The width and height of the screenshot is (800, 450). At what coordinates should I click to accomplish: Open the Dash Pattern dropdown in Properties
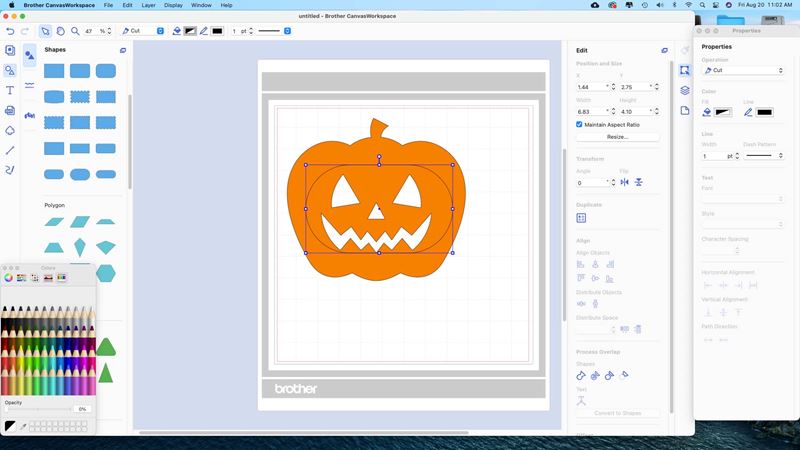point(765,156)
